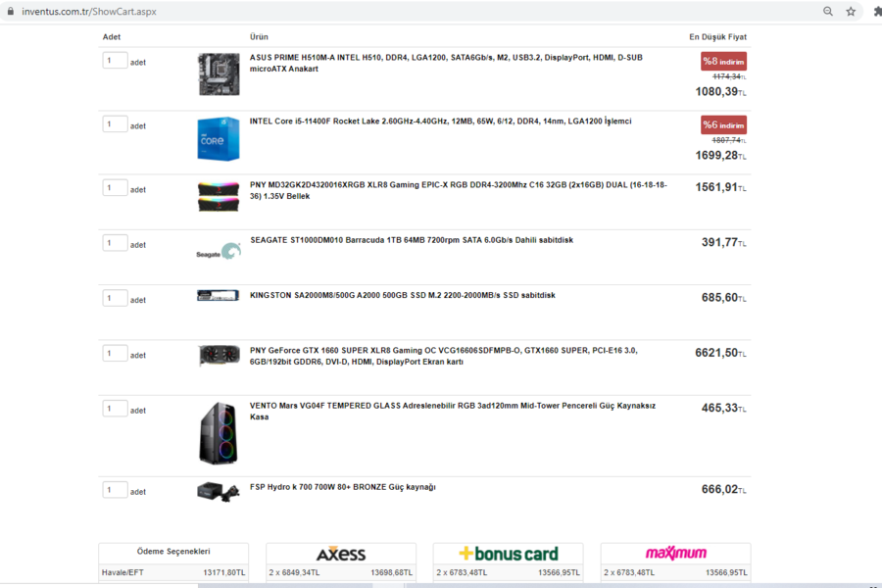Open PNY XLR8 Gaming EPIC-X memory link
This screenshot has width=882, height=588.
click(x=459, y=190)
